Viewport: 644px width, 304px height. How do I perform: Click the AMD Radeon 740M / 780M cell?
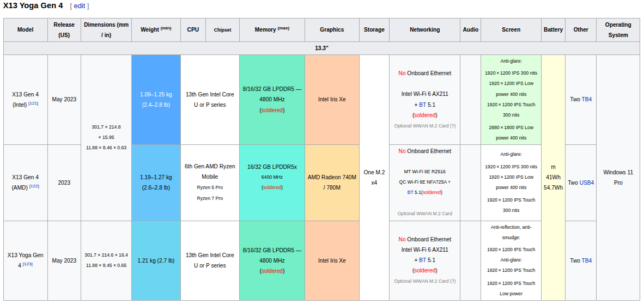coord(332,183)
